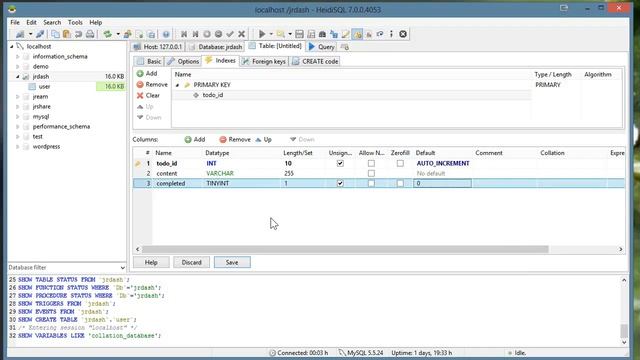Viewport: 640px width, 360px height.
Task: Open the File menu
Action: [x=15, y=22]
